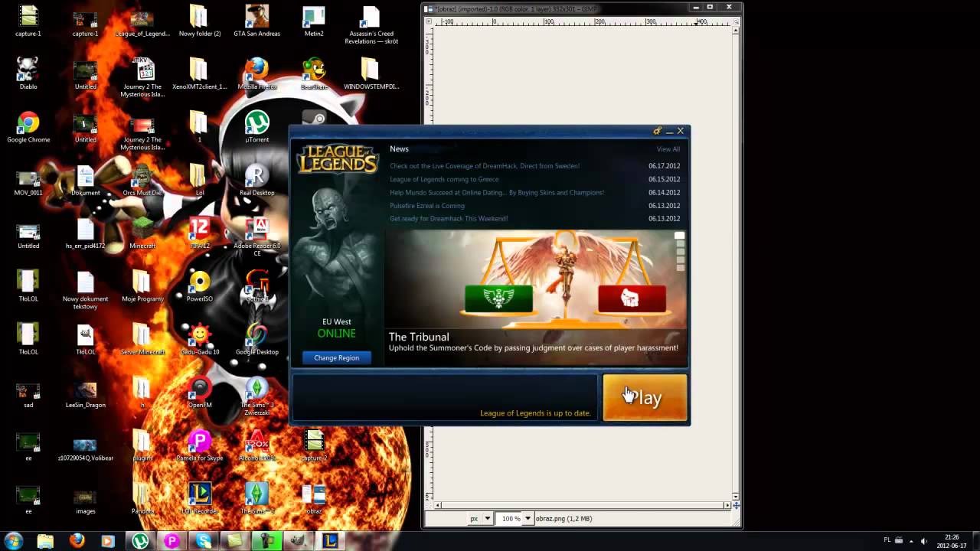The image size is (980, 551).
Task: Select Real Desktop shortcut icon
Action: pos(256,180)
